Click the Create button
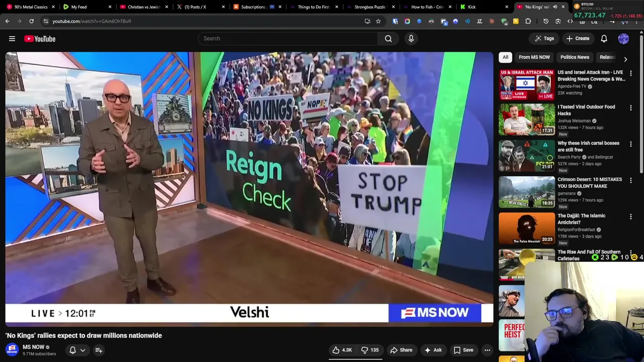This screenshot has width=644, height=362. [x=577, y=38]
